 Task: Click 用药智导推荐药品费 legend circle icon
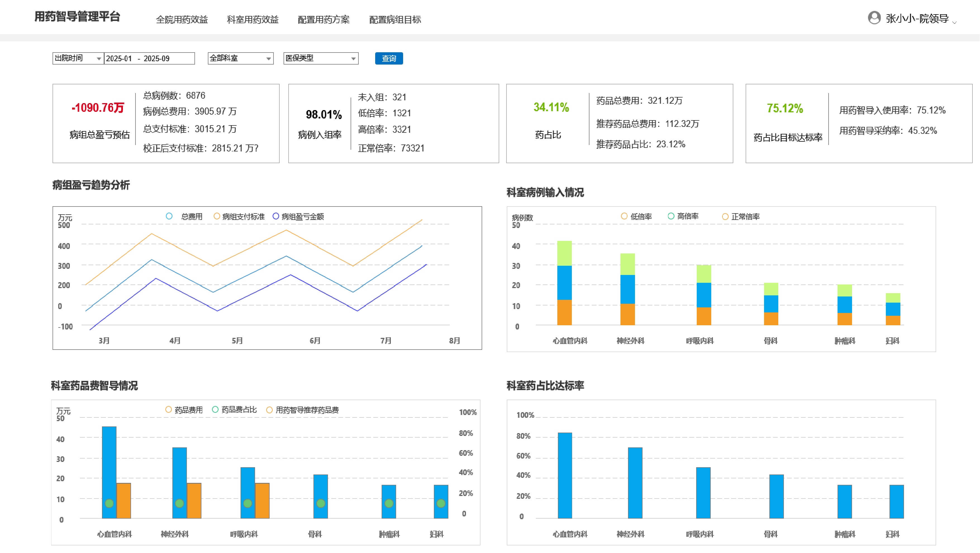tap(269, 410)
